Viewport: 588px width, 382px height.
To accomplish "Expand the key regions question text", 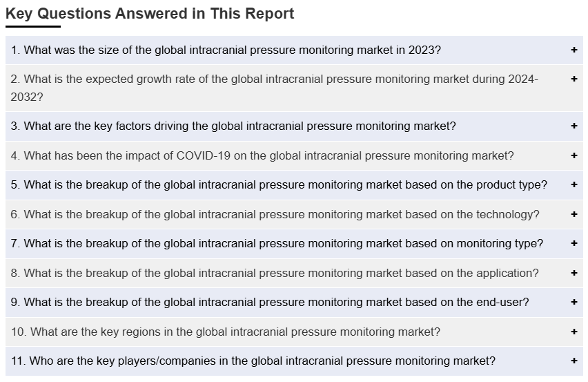I will click(226, 332).
